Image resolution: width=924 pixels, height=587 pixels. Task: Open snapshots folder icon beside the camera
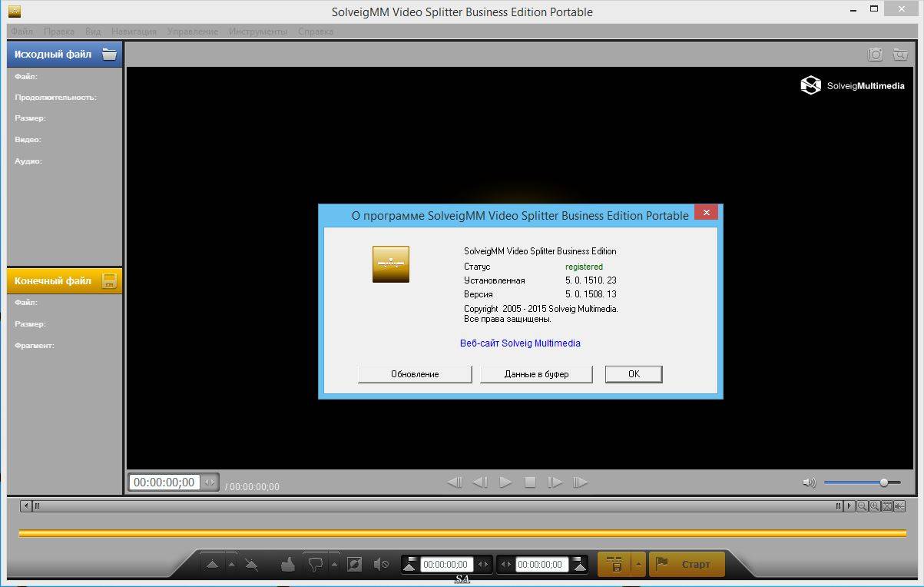899,55
